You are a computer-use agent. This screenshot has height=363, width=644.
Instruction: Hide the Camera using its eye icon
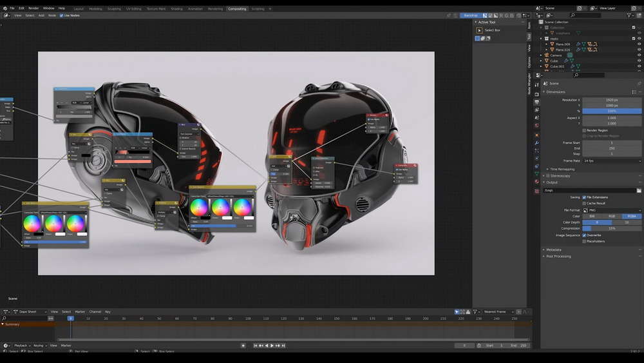pos(639,55)
